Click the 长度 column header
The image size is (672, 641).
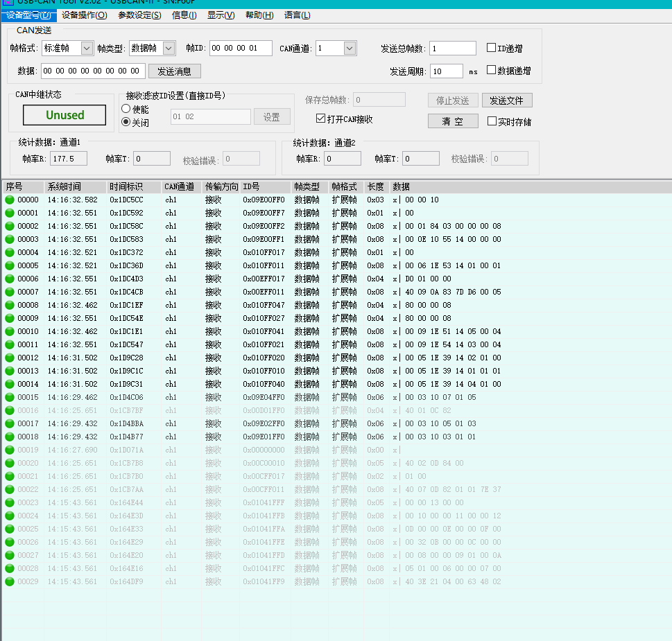click(x=377, y=186)
